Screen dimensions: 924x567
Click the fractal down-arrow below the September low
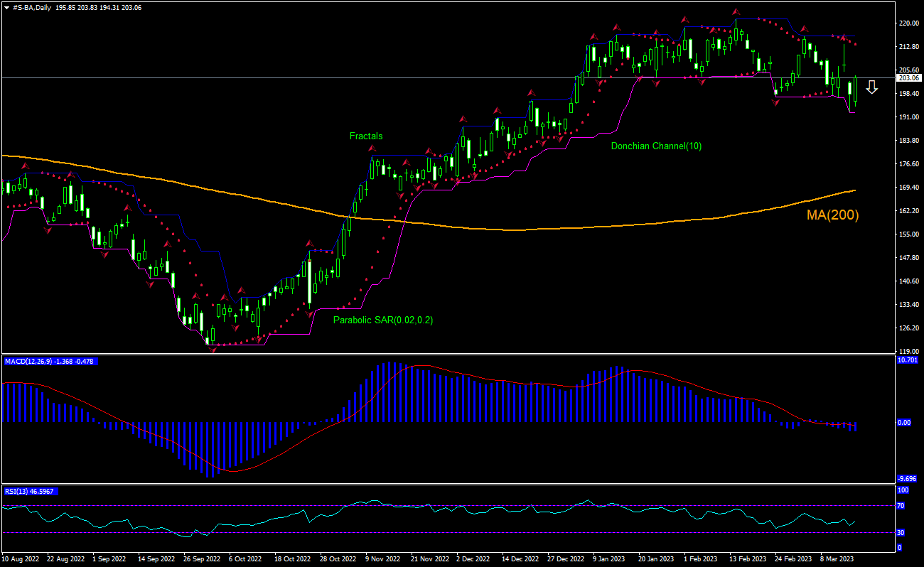212,350
